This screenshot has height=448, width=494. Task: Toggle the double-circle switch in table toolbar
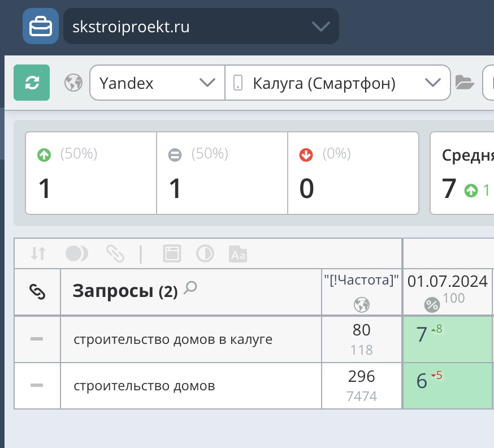(x=76, y=254)
